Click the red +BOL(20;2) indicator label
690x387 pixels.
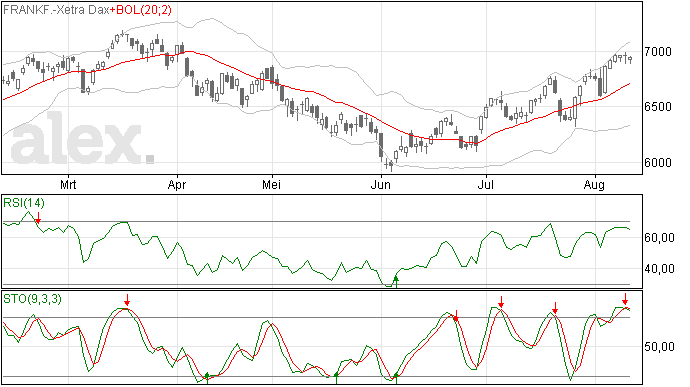(140, 10)
